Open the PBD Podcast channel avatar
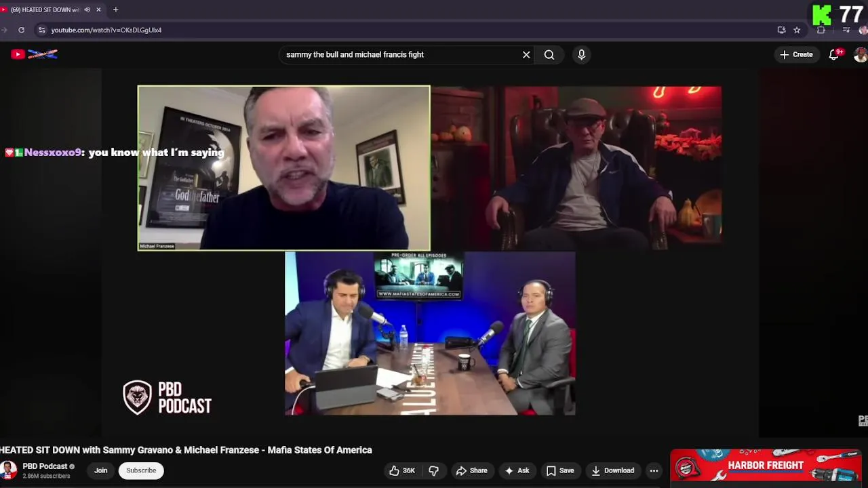The image size is (868, 488). pos(8,470)
